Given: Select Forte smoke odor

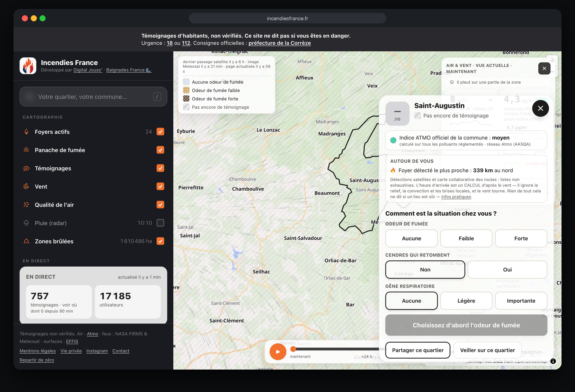Looking at the screenshot, I should tap(521, 239).
